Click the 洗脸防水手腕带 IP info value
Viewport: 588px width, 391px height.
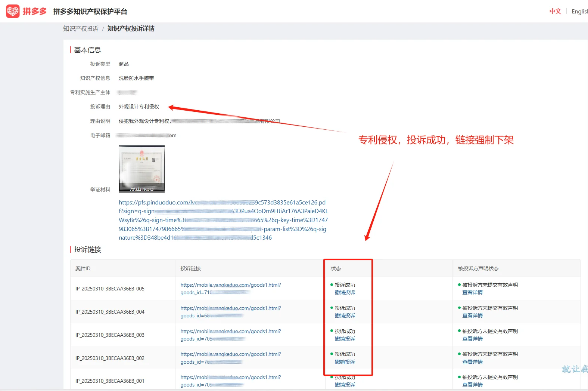click(136, 78)
